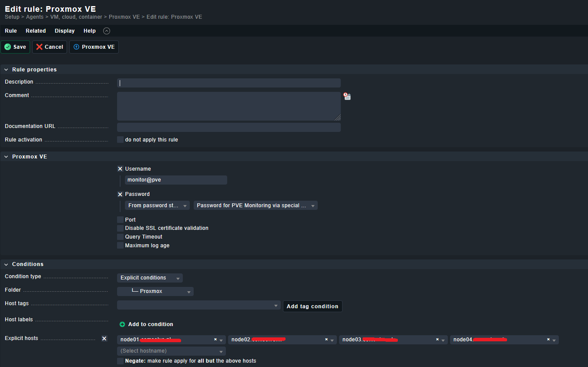Open the Condition type dropdown

coord(150,278)
